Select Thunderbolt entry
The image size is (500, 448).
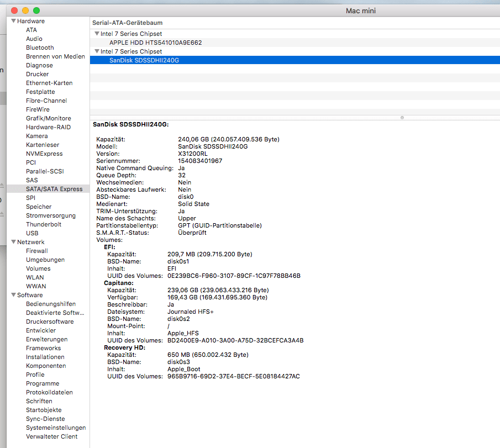coord(43,224)
